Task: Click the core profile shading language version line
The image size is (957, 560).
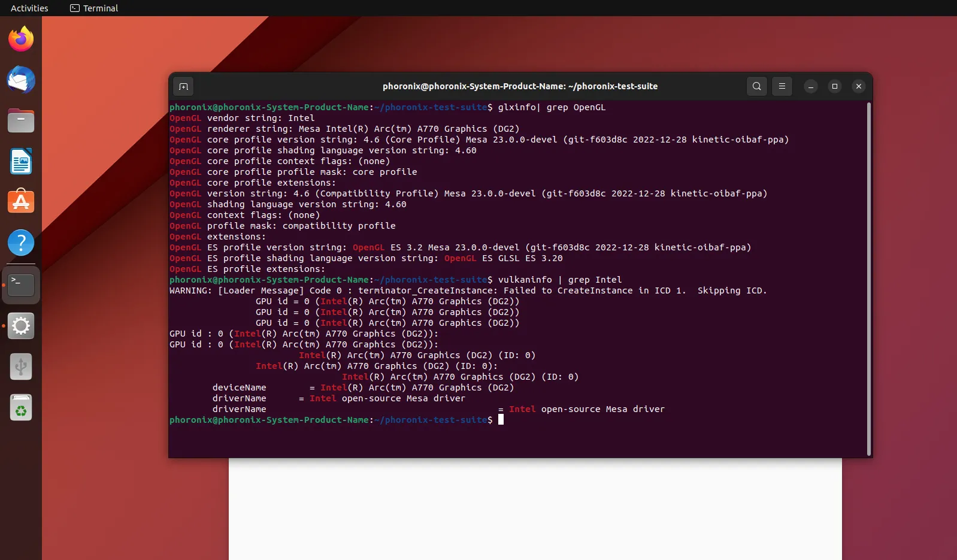Action: 323,150
